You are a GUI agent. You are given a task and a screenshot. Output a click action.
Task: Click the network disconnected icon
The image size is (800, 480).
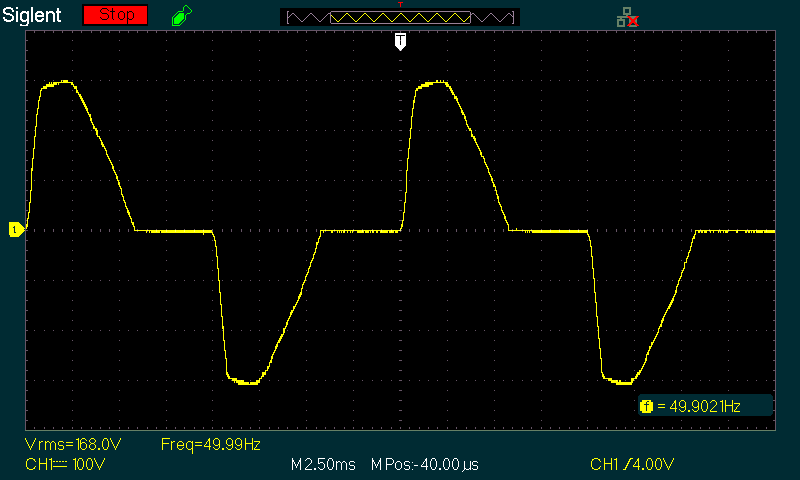pos(628,17)
